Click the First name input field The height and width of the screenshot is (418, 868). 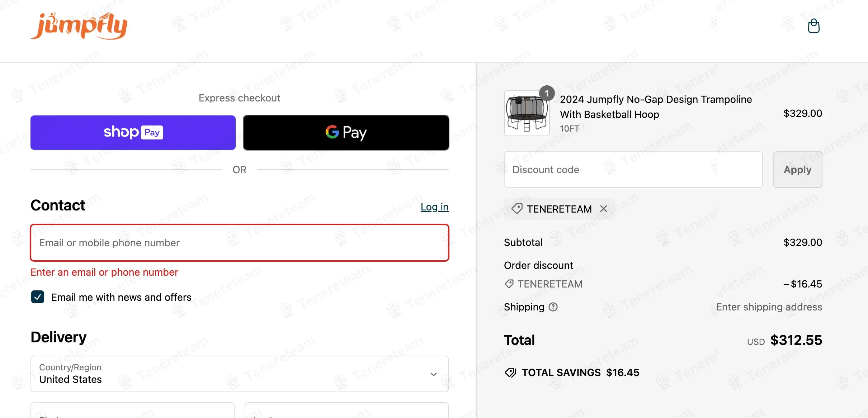[x=132, y=412]
